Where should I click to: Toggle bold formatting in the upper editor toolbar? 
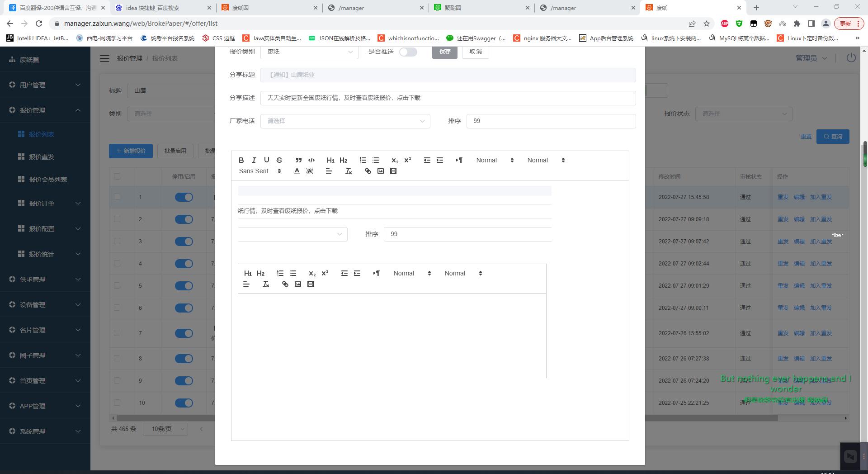[x=241, y=160]
